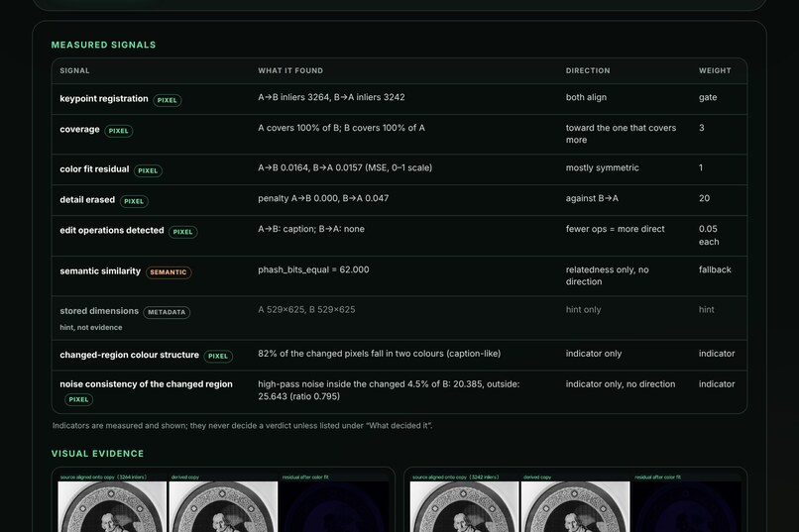799x532 pixels.
Task: Click the WHAT IT FOUND column header
Action: click(x=290, y=70)
